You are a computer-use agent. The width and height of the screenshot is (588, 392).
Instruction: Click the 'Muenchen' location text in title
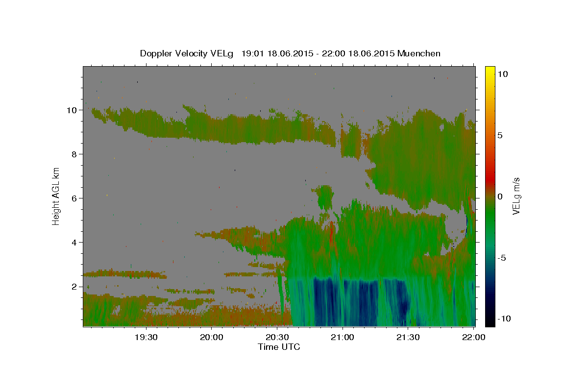point(419,53)
